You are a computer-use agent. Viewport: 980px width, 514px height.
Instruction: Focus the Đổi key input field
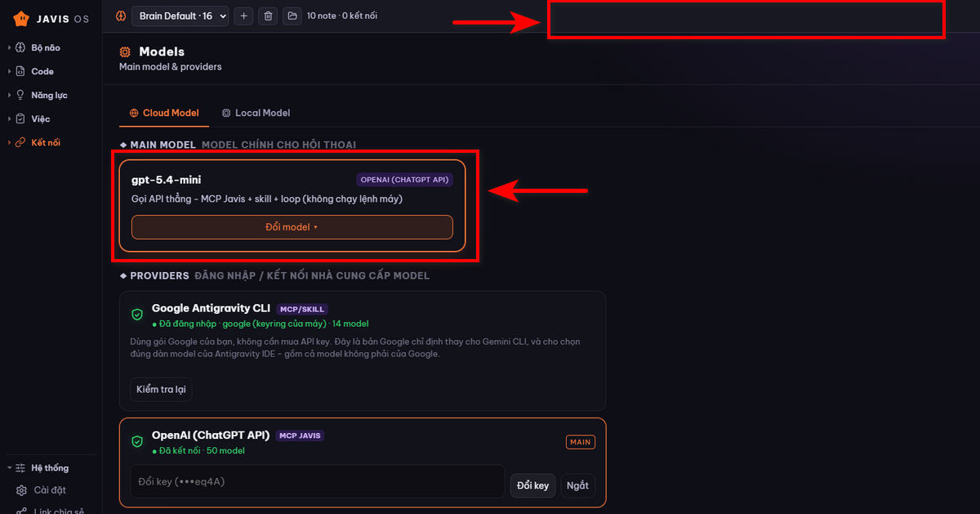tap(318, 482)
